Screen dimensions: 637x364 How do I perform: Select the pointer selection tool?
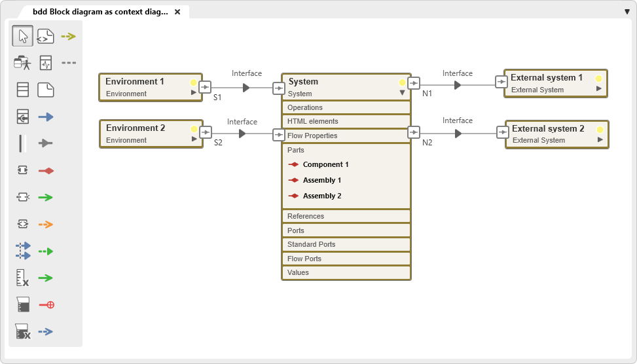pos(22,36)
